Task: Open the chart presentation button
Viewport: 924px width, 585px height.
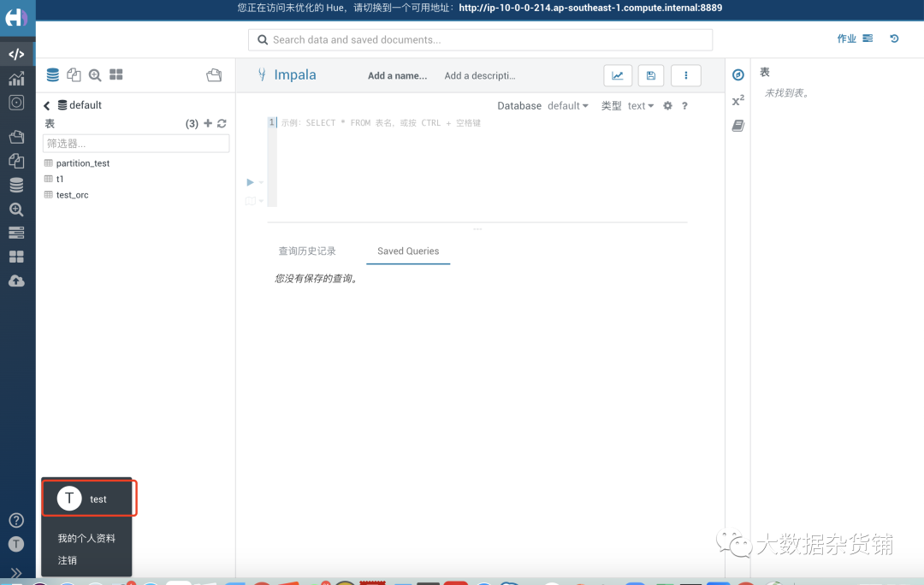Action: tap(618, 75)
